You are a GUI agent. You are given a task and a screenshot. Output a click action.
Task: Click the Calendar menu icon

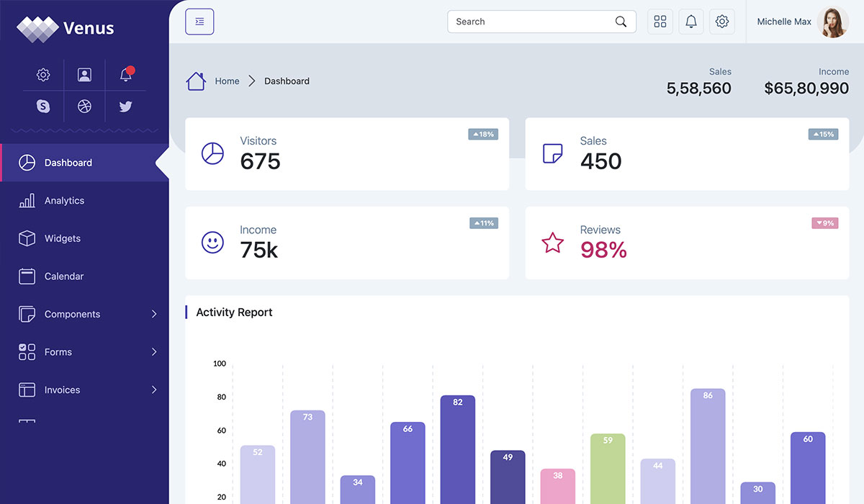27,276
